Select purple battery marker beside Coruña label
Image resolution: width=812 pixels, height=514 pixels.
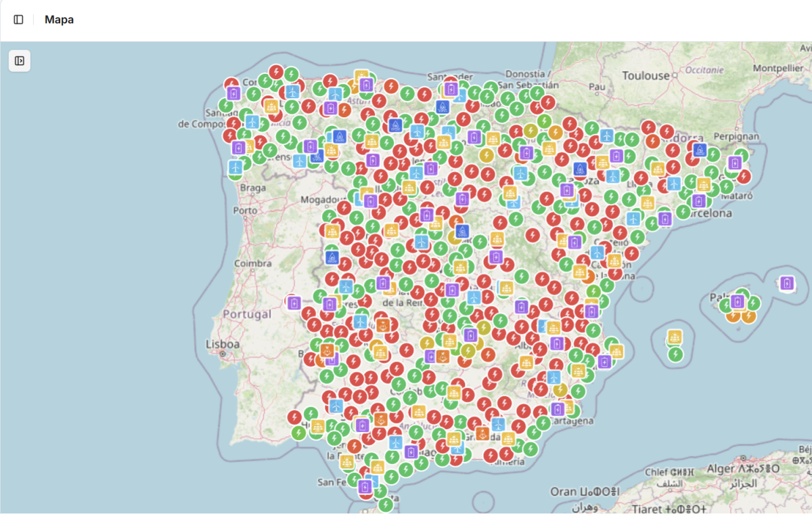[x=233, y=94]
